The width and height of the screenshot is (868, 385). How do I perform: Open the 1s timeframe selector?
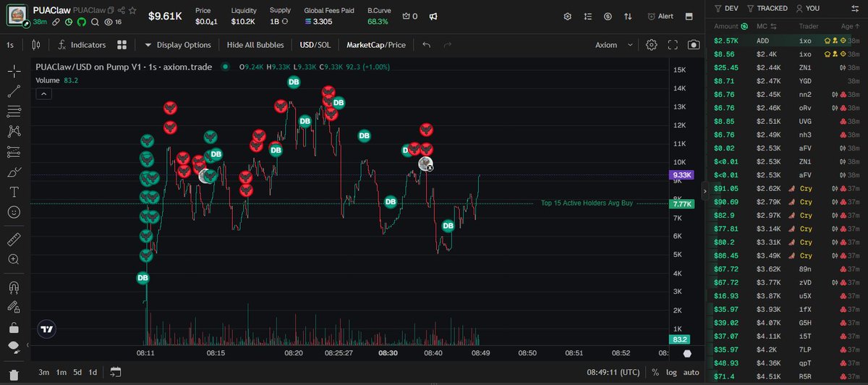tap(10, 45)
